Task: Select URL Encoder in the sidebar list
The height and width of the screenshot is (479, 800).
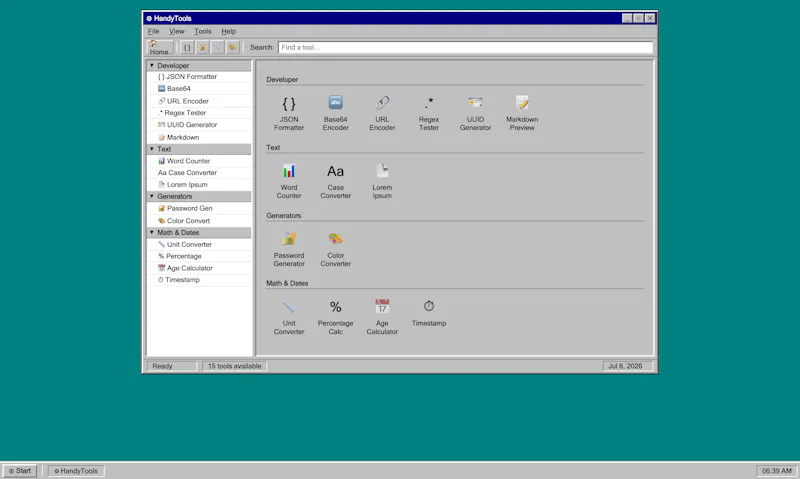Action: [x=199, y=101]
